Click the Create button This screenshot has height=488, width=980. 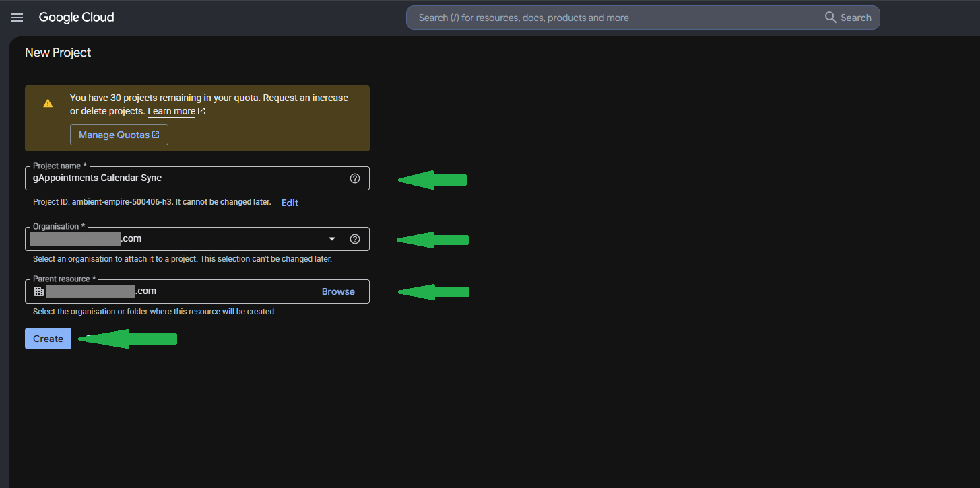(x=48, y=339)
